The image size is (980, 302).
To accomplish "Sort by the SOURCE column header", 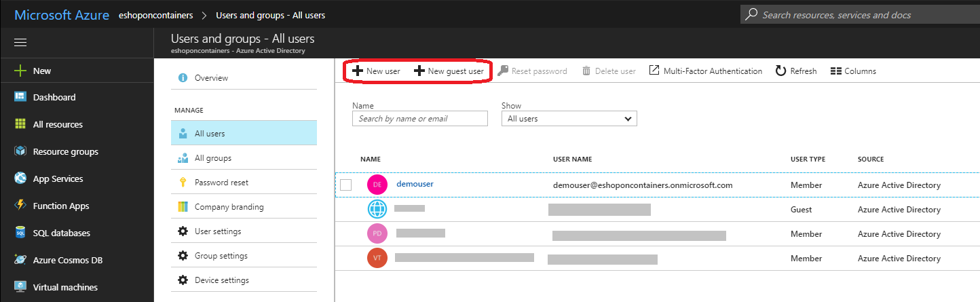I will [871, 159].
